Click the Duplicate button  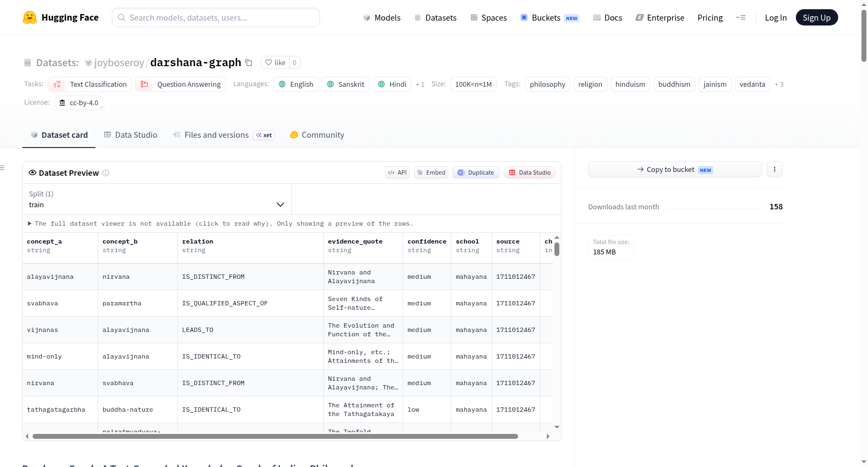[475, 172]
